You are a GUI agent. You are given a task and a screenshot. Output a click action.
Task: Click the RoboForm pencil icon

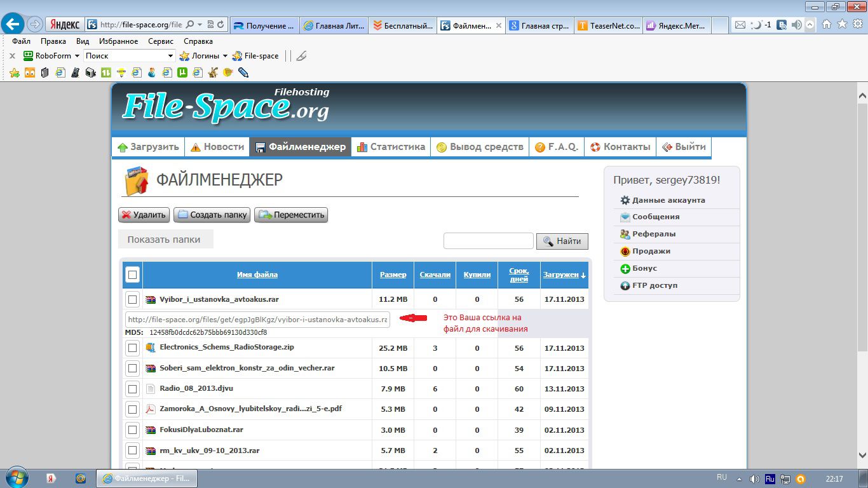301,56
